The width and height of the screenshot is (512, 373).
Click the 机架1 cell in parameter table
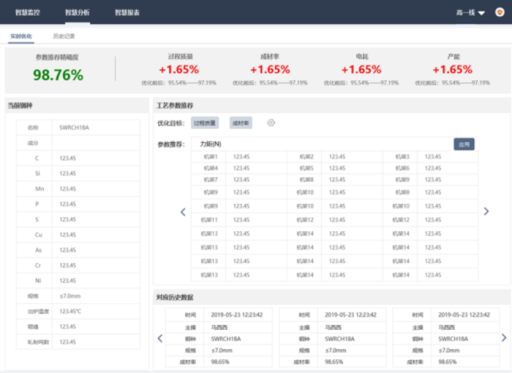[x=211, y=157]
